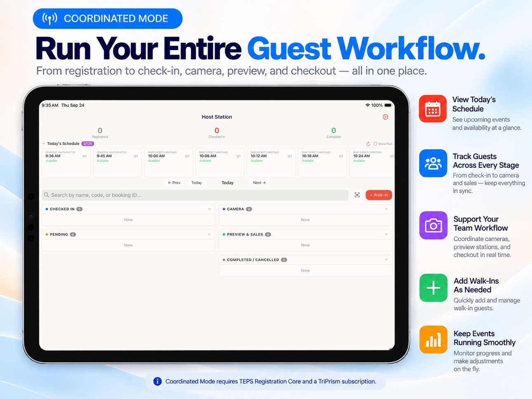
Task: Go to previous day with Prev button
Action: tap(174, 183)
